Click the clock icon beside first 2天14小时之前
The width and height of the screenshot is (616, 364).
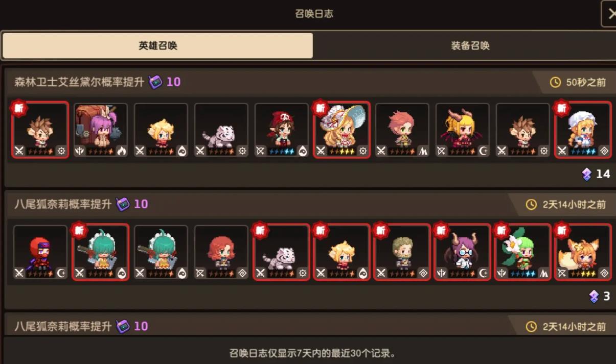tap(531, 205)
